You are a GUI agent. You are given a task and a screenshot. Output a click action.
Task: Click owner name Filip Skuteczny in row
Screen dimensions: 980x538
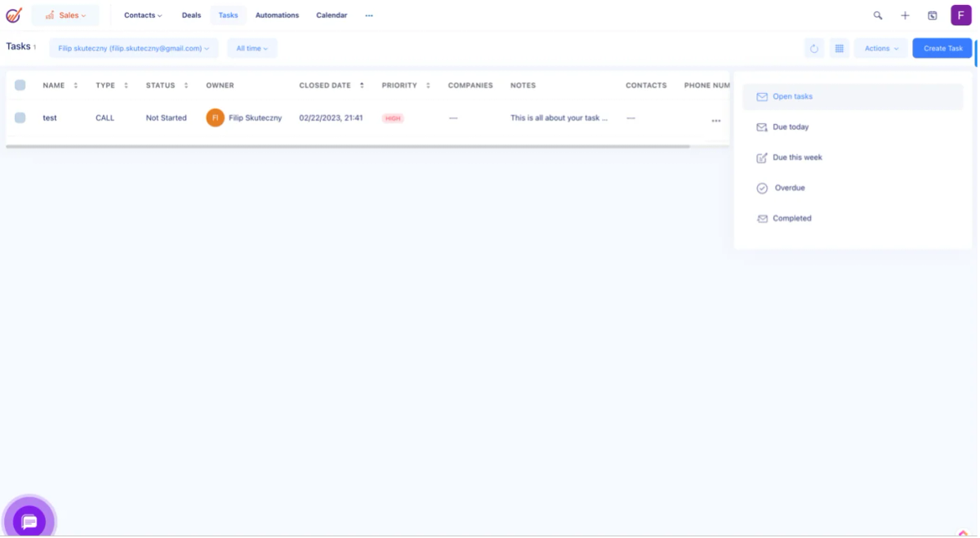[255, 118]
